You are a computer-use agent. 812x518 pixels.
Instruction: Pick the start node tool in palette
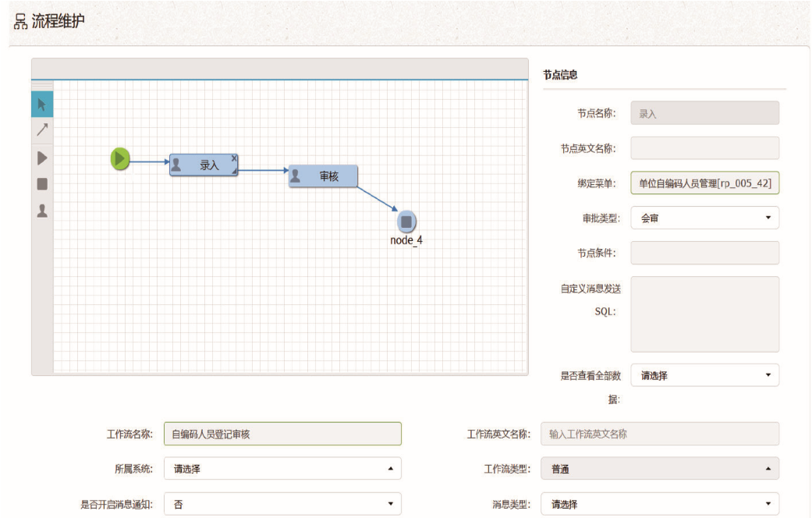tap(42, 158)
